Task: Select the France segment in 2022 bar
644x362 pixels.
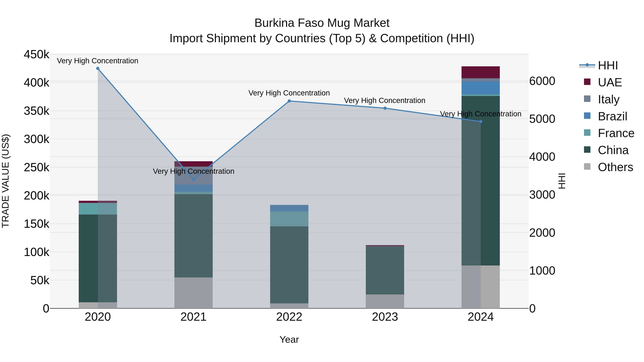Action: 289,219
